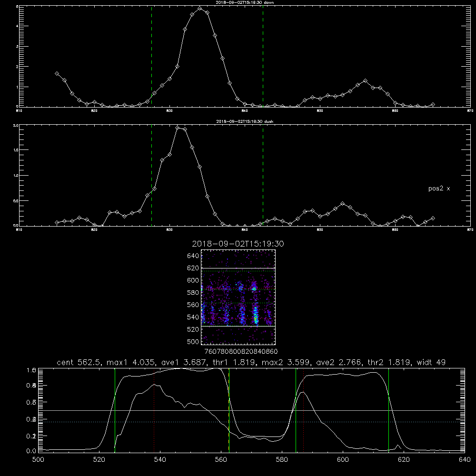Screen dimensions: 476x476
Task: Click the '600' x-axis label of bottom plot
Action: (343, 460)
